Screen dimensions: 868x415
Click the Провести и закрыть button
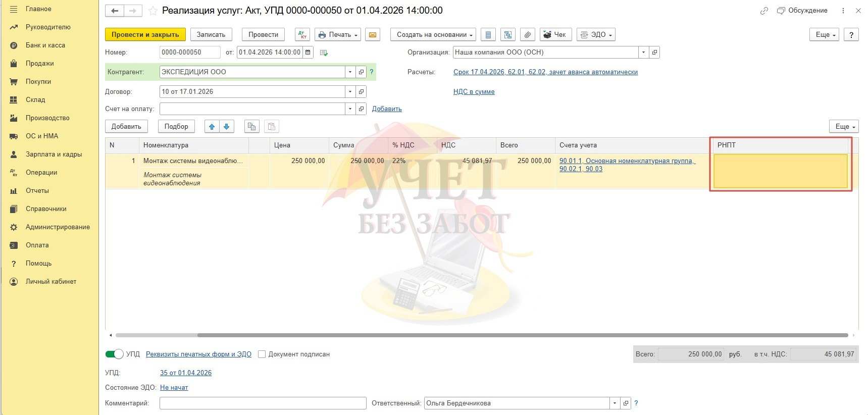[x=145, y=35]
